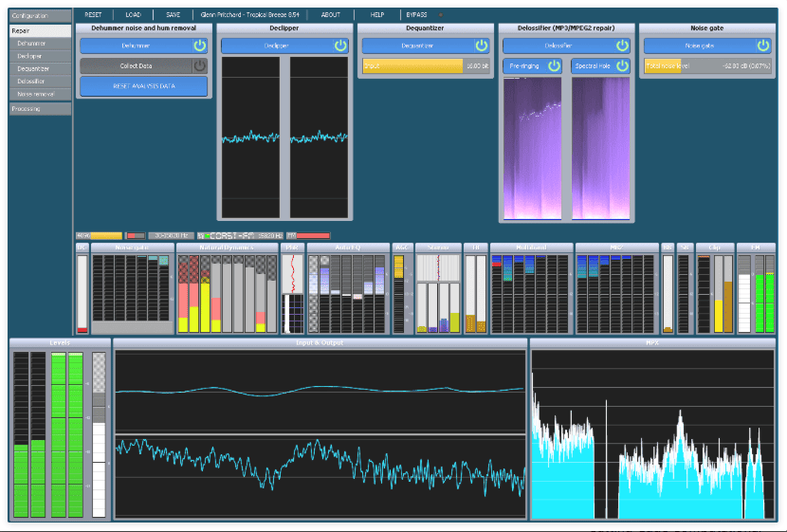Open the Clip meter panel
The image size is (787, 532).
(715, 288)
